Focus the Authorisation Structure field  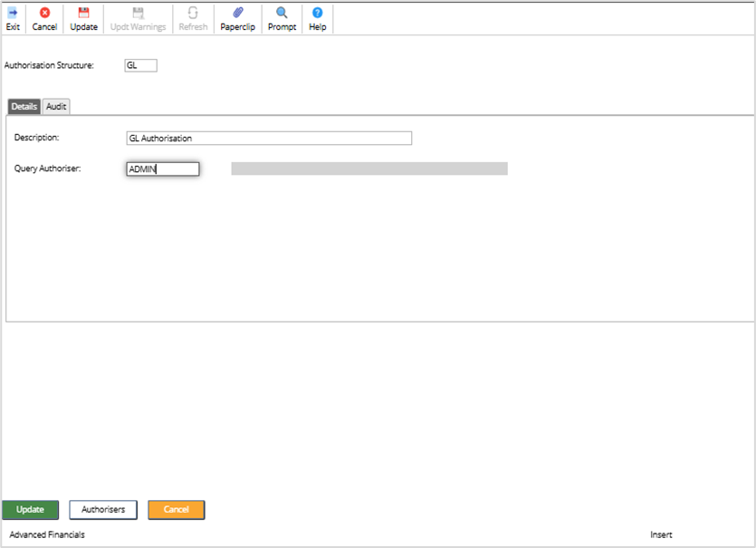pyautogui.click(x=140, y=65)
